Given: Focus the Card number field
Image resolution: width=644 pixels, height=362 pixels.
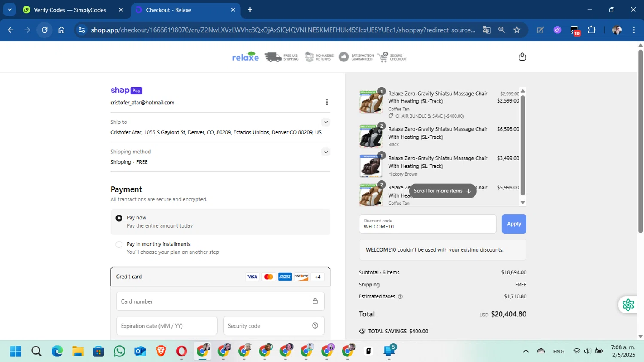Looking at the screenshot, I should [220, 301].
